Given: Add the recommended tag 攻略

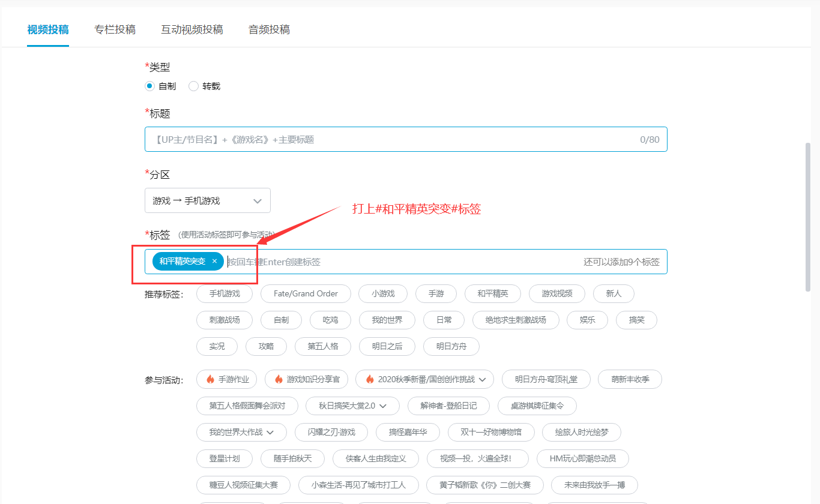Looking at the screenshot, I should 266,346.
